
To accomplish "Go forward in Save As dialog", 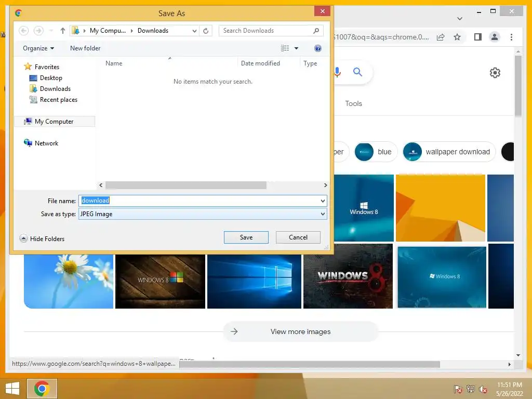I will (x=38, y=31).
